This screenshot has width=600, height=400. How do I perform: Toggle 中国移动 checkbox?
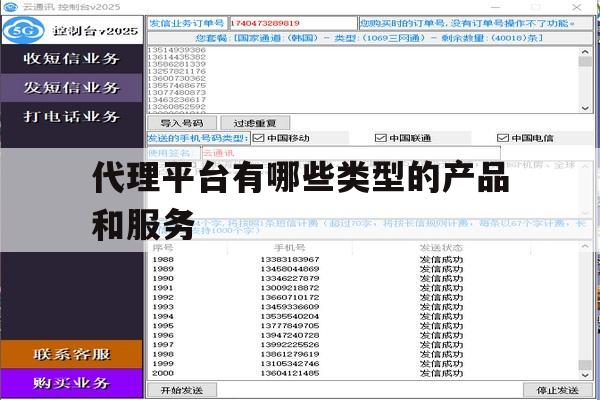pos(259,138)
